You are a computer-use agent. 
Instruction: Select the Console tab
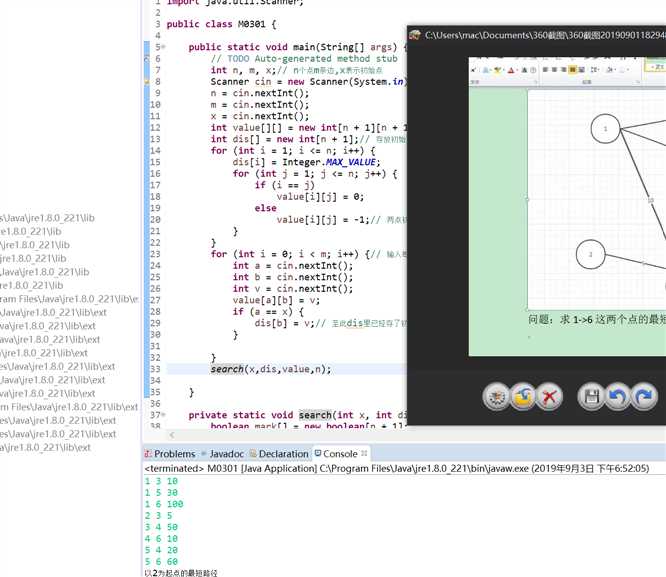click(341, 454)
